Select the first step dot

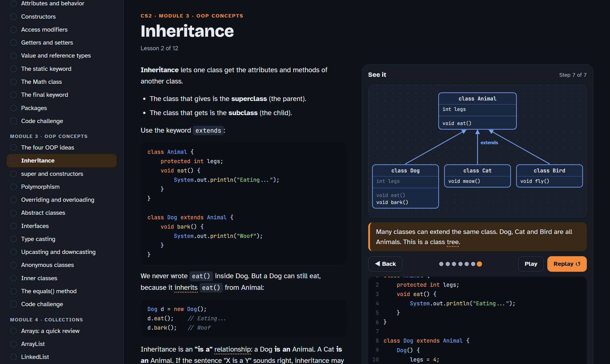point(441,264)
